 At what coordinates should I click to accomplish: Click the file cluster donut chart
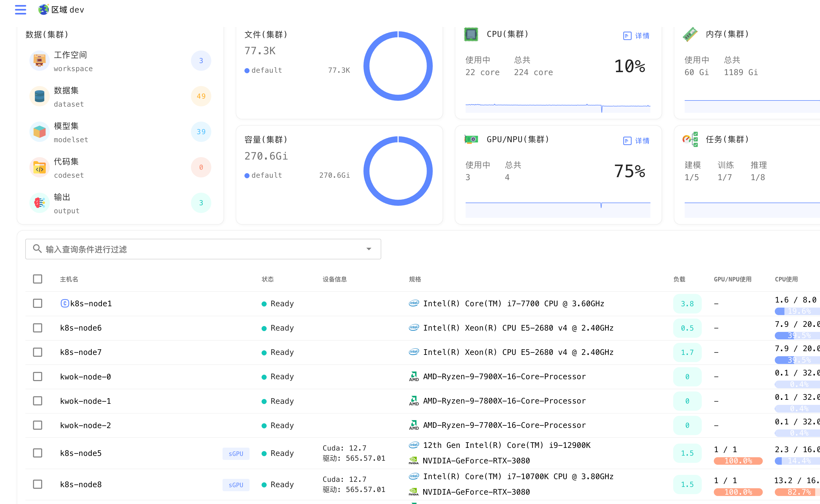tap(398, 66)
